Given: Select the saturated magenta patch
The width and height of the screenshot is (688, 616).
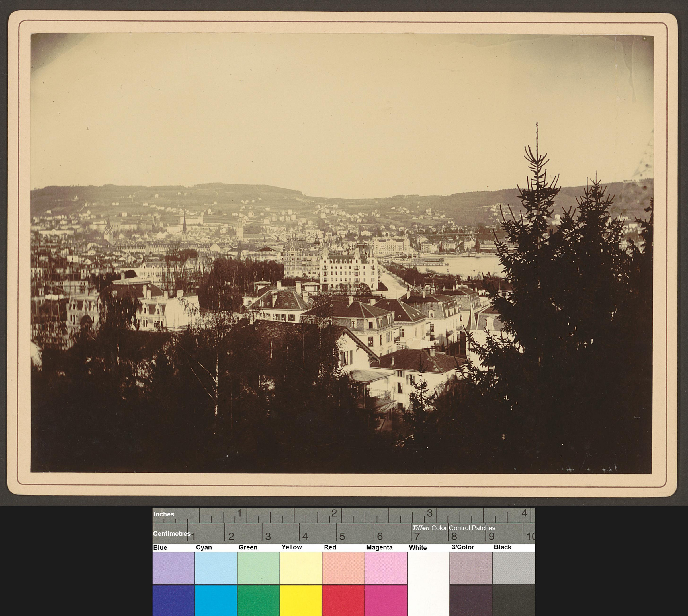Looking at the screenshot, I should [386, 601].
